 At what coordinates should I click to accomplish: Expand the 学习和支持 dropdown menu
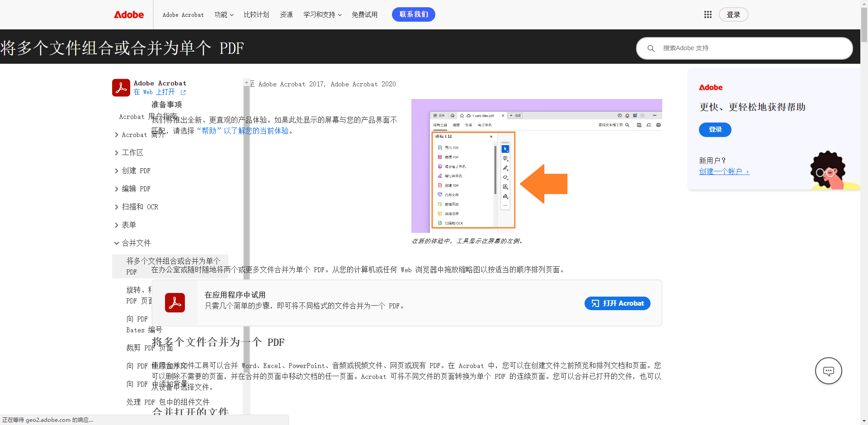323,14
